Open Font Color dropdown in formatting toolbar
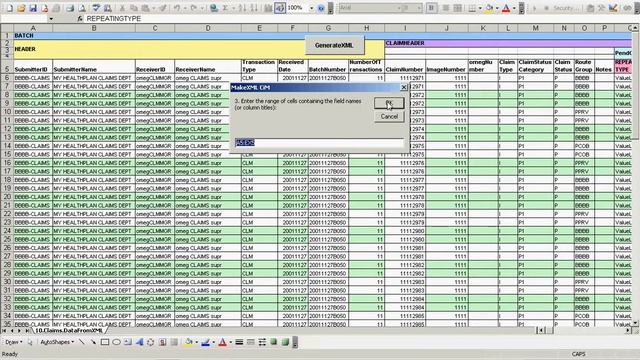 pyautogui.click(x=513, y=8)
